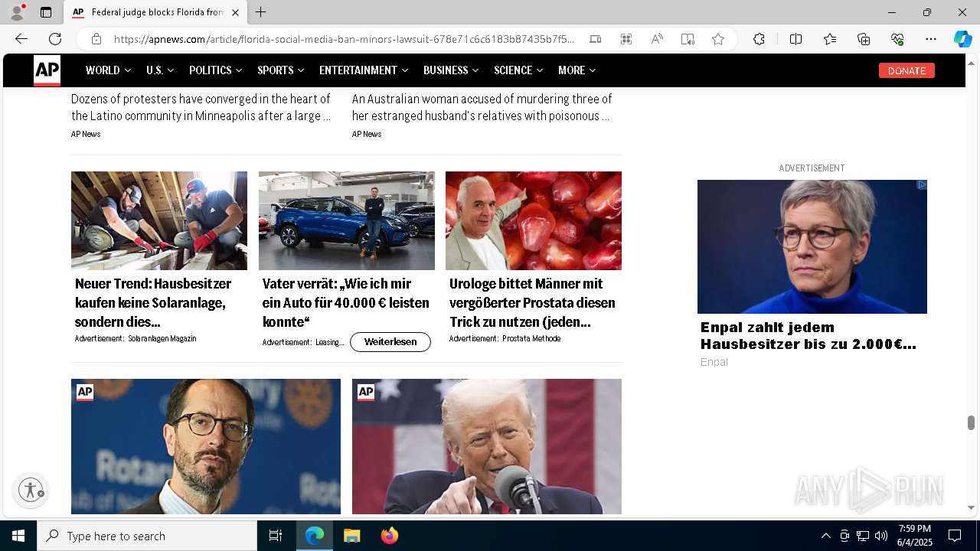980x551 pixels.
Task: Open the ad choices icon on Enpal ad
Action: 922,184
